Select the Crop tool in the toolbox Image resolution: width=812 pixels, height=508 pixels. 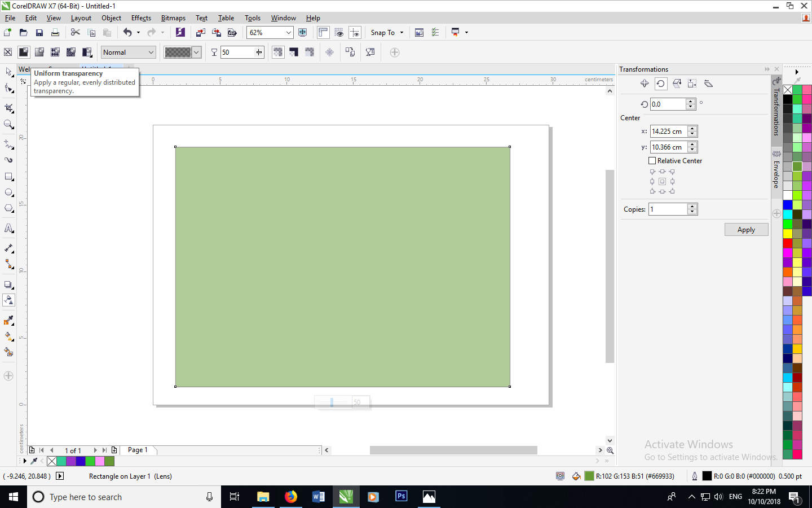pyautogui.click(x=8, y=108)
